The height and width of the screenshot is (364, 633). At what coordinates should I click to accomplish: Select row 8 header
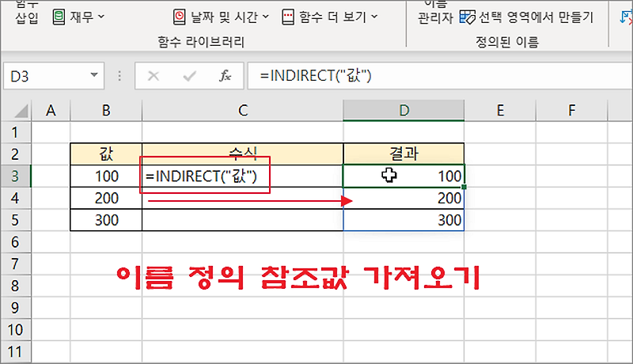[15, 286]
